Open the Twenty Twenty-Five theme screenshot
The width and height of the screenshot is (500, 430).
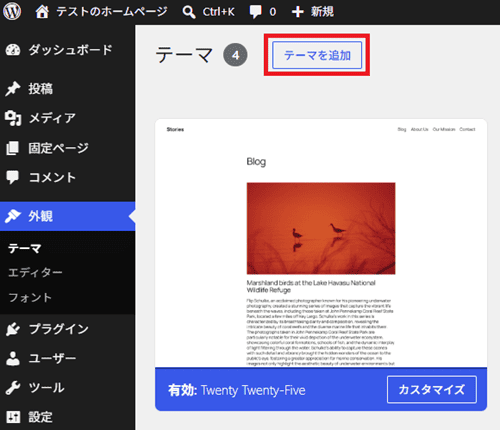coord(321,243)
